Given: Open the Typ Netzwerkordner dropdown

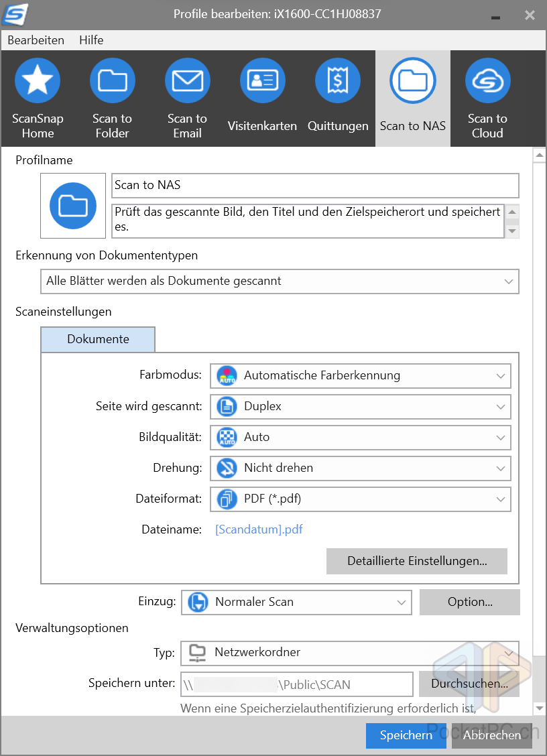Looking at the screenshot, I should [350, 653].
